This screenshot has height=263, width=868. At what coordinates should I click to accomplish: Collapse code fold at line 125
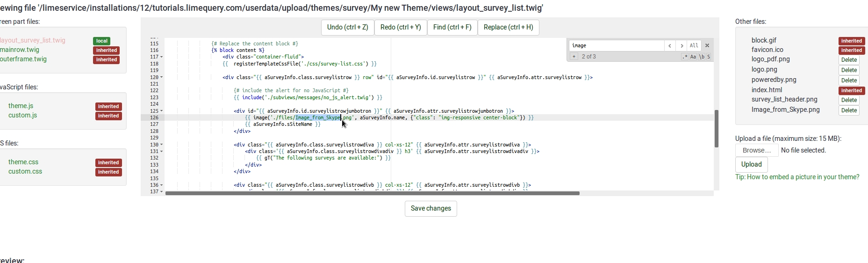(x=162, y=111)
